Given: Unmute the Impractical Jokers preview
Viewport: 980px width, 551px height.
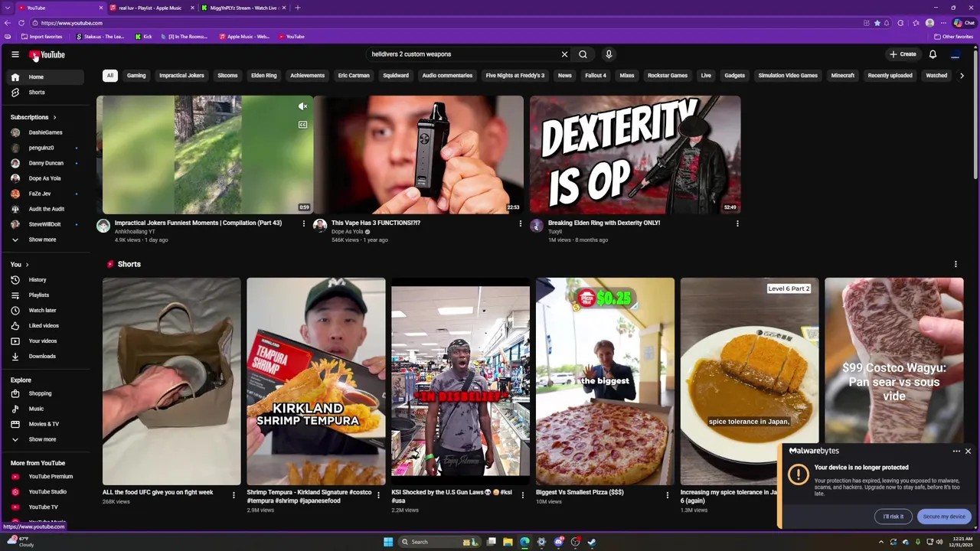Looking at the screenshot, I should (302, 106).
